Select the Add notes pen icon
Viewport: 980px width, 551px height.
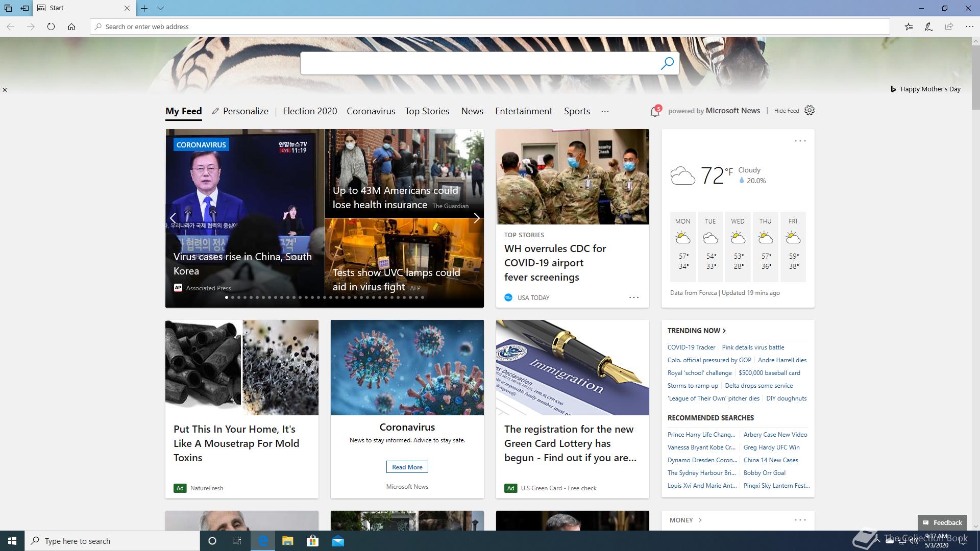pos(929,27)
